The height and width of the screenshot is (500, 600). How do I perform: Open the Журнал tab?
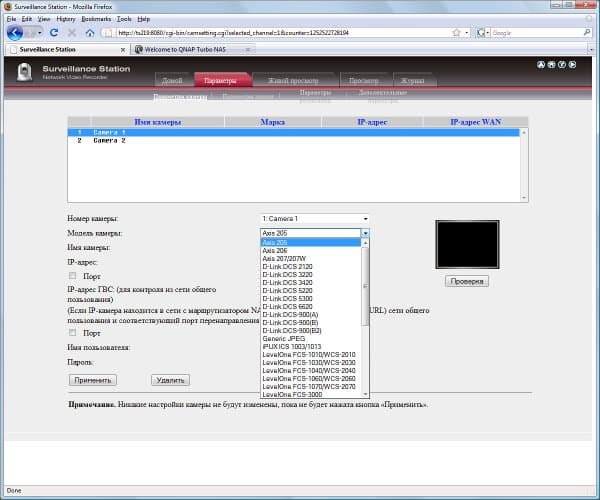pos(412,80)
